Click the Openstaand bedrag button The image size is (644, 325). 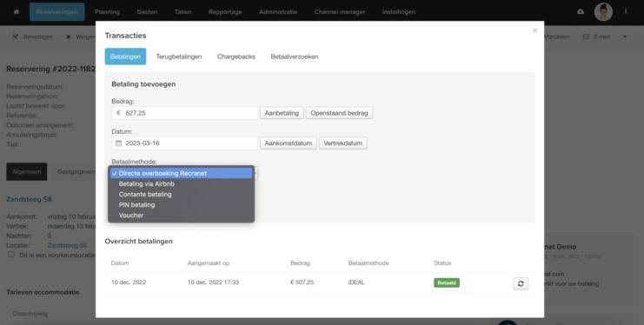click(x=339, y=113)
